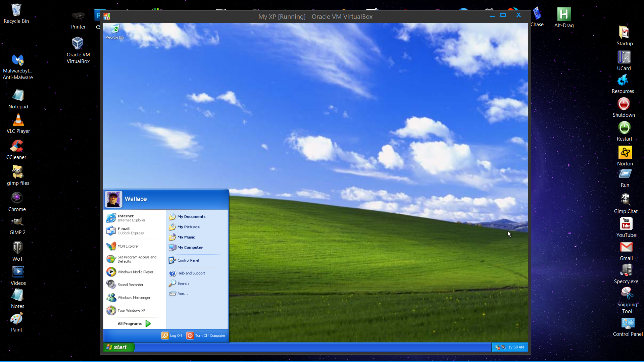Select the UCard desktop icon

coord(624,61)
